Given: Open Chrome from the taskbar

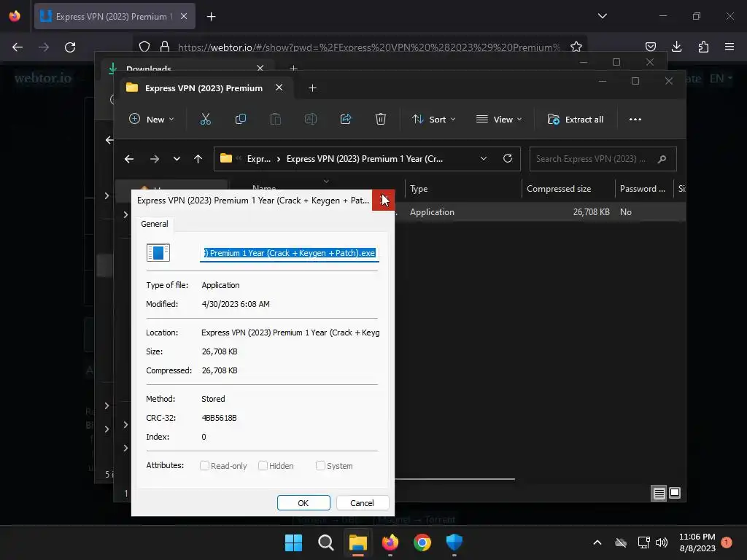Looking at the screenshot, I should (422, 542).
